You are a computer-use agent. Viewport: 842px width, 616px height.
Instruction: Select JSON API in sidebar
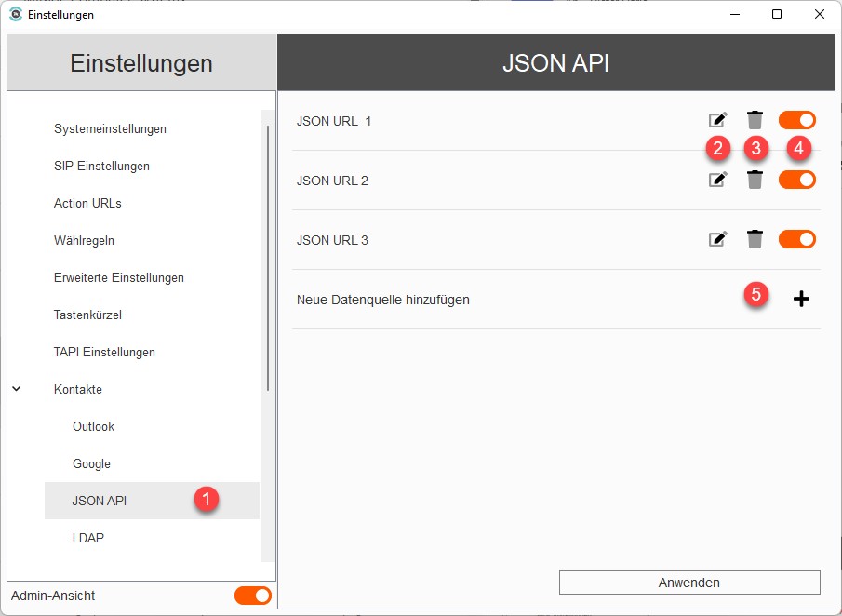152,501
